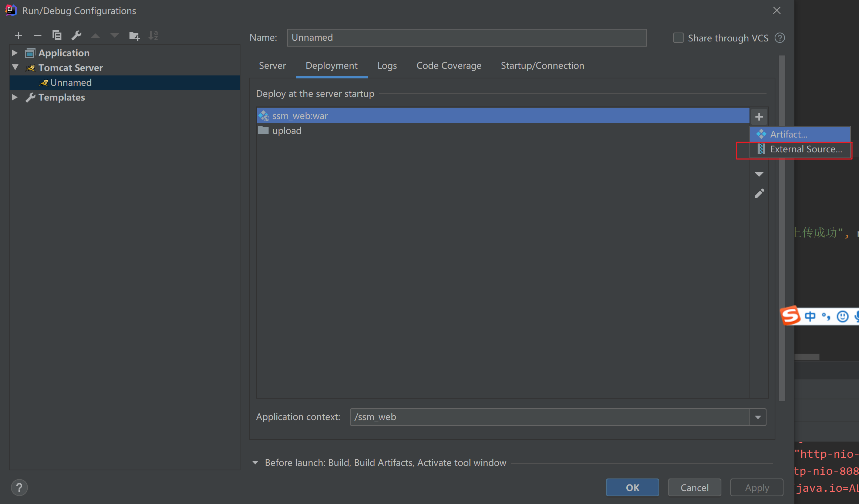Switch to the Server tab

click(x=272, y=66)
